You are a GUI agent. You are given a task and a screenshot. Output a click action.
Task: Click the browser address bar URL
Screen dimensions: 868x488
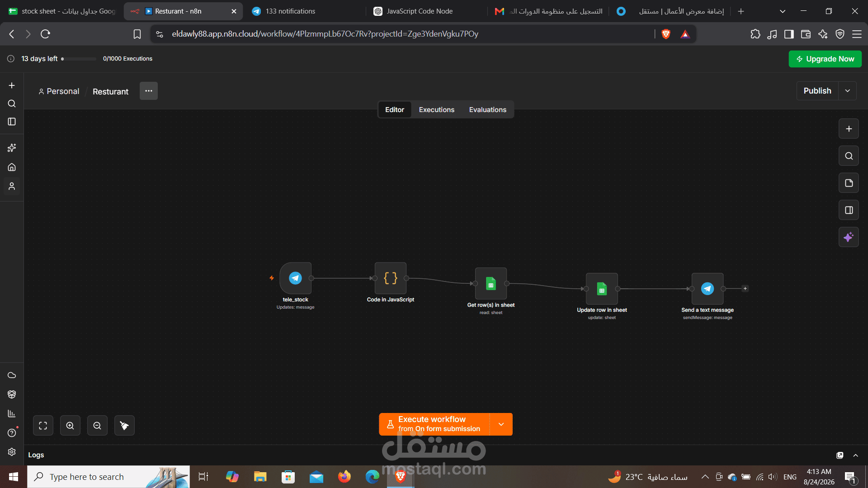pos(325,34)
